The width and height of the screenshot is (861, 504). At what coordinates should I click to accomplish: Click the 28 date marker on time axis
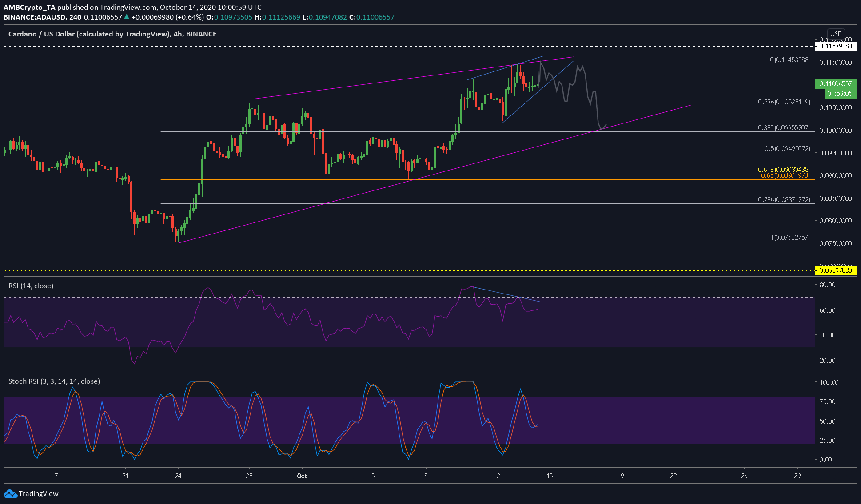(x=249, y=476)
